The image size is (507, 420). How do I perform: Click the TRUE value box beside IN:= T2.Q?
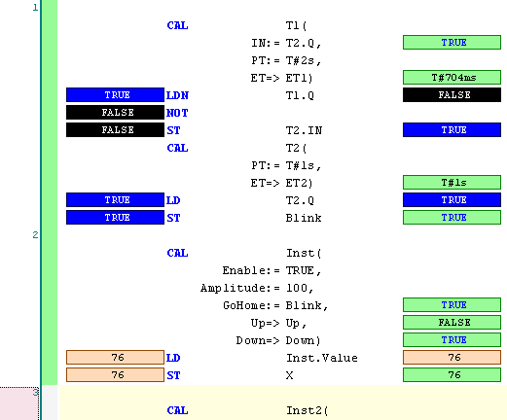(x=452, y=43)
